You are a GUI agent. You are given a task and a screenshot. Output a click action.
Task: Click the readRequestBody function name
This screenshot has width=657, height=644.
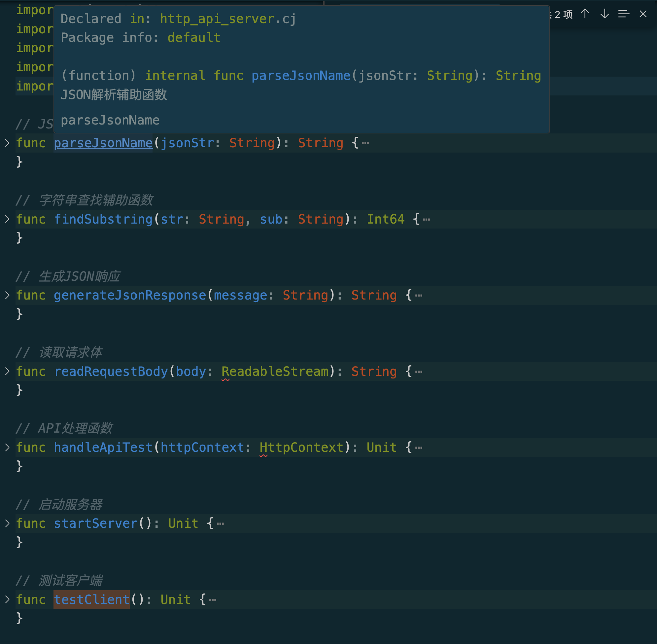click(111, 372)
